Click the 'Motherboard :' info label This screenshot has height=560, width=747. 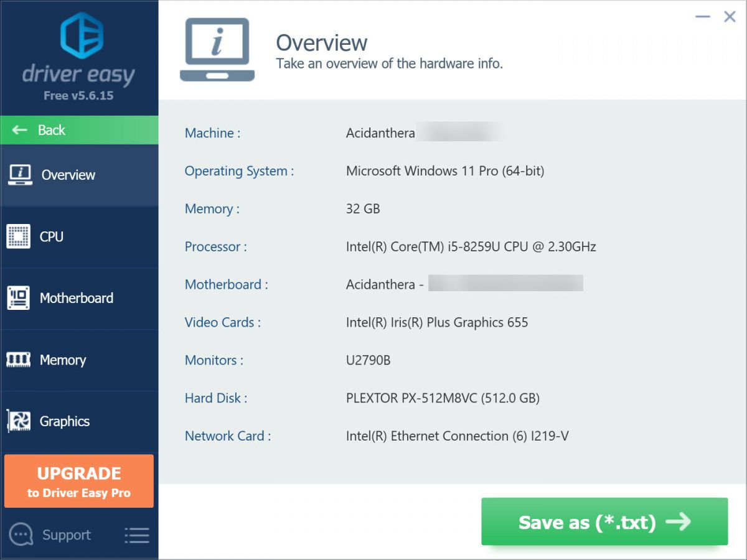pos(226,285)
